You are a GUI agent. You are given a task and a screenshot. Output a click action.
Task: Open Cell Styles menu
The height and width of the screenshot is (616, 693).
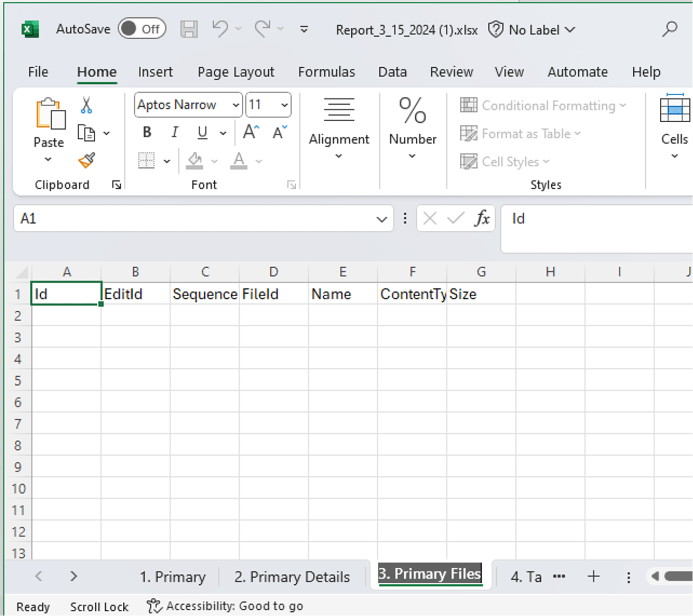(505, 162)
